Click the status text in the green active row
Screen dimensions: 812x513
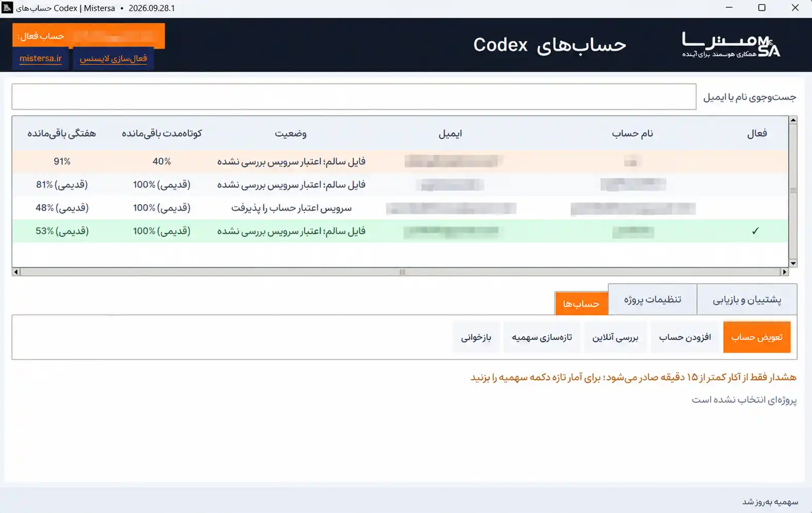click(291, 231)
